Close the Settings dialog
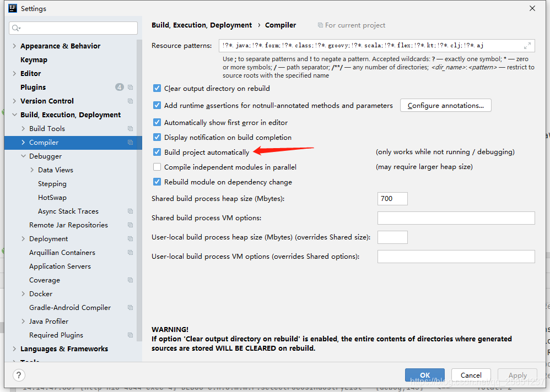Screen dimensions: 550x392 [532, 8]
